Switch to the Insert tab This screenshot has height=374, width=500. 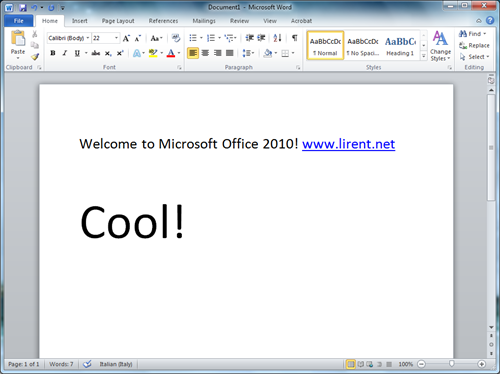[80, 21]
